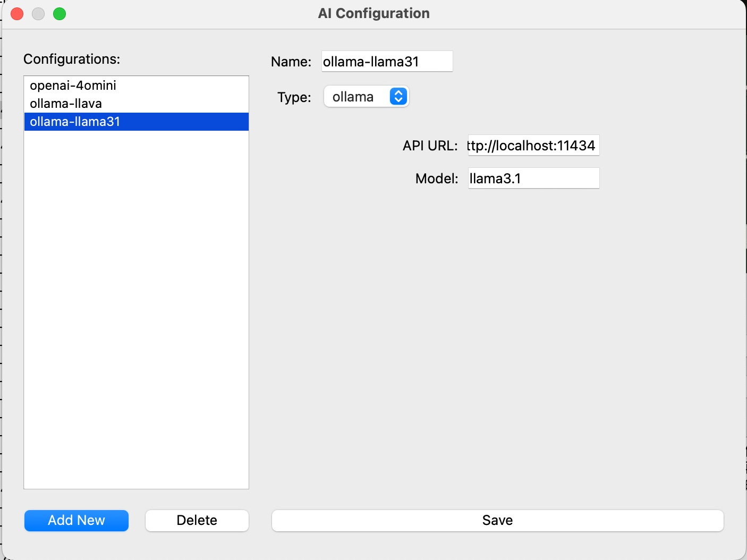This screenshot has width=747, height=560.
Task: Open the Type dropdown showing ollama
Action: click(x=367, y=97)
